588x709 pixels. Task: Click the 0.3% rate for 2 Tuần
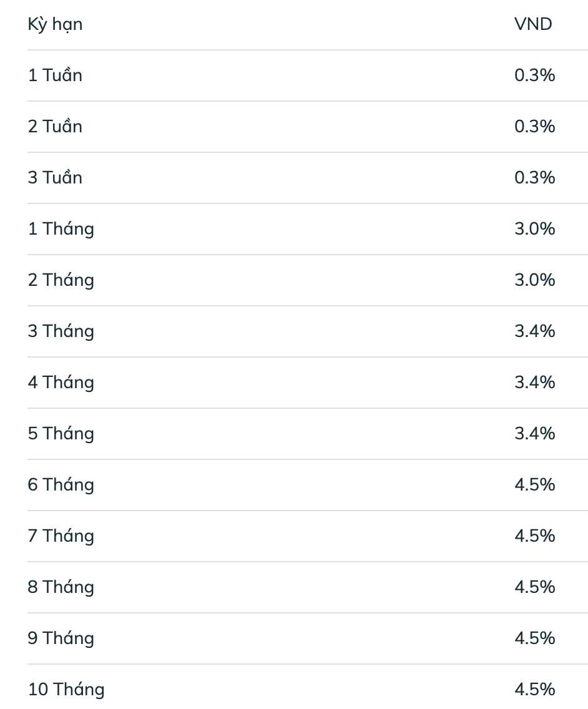coord(534,127)
